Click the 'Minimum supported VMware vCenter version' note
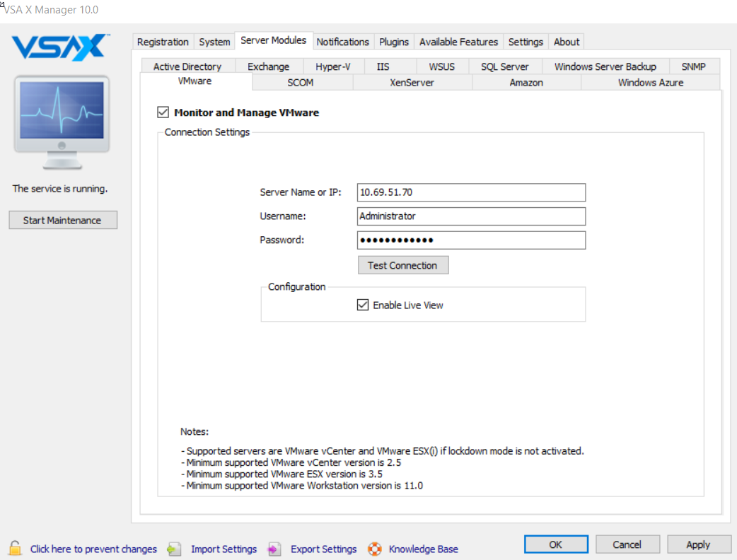 [x=291, y=462]
